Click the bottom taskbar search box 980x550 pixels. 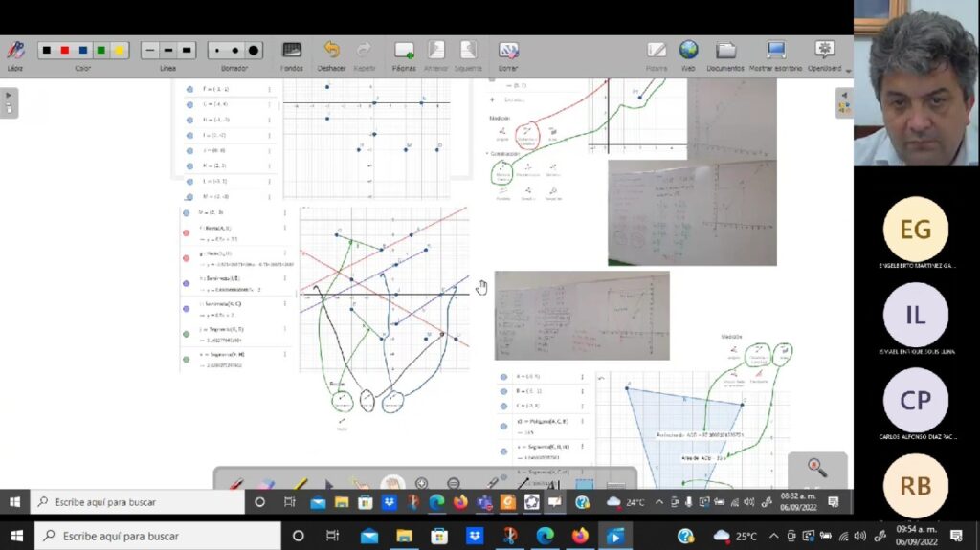pyautogui.click(x=158, y=536)
